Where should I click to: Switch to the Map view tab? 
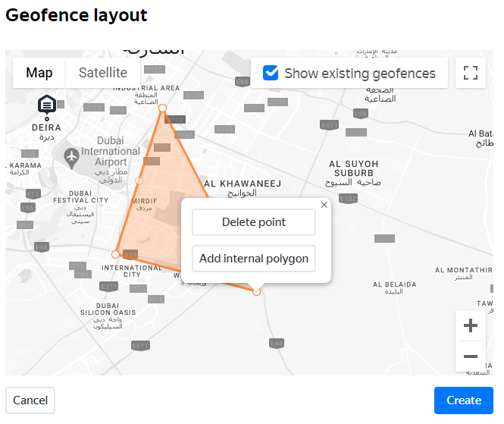[39, 73]
